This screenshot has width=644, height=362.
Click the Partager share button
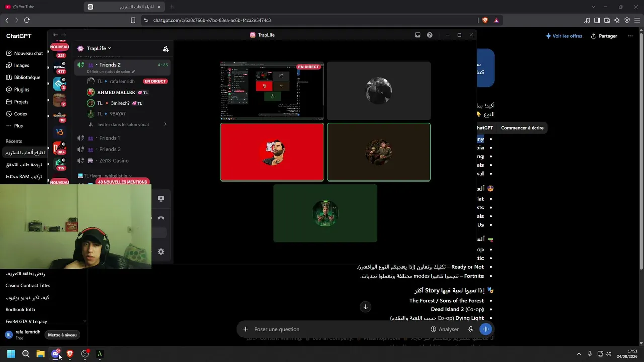pos(604,36)
